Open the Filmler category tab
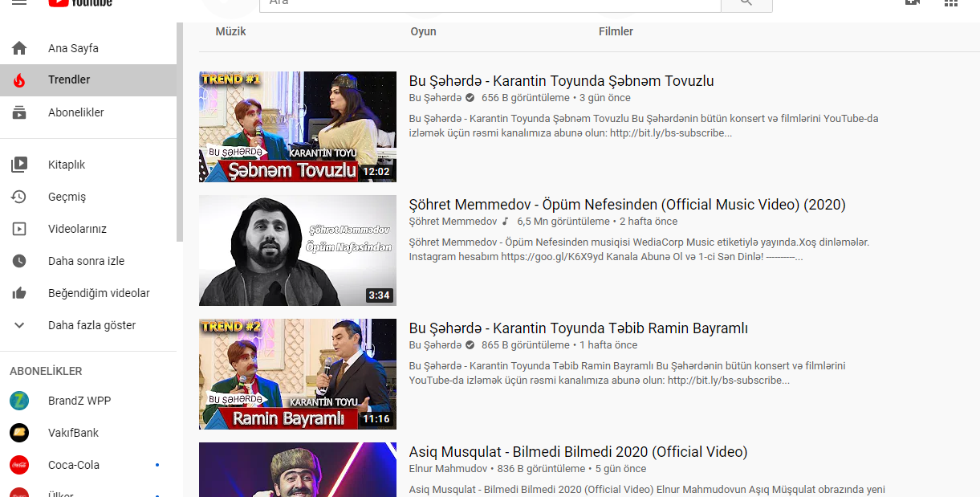Image resolution: width=980 pixels, height=497 pixels. click(616, 31)
